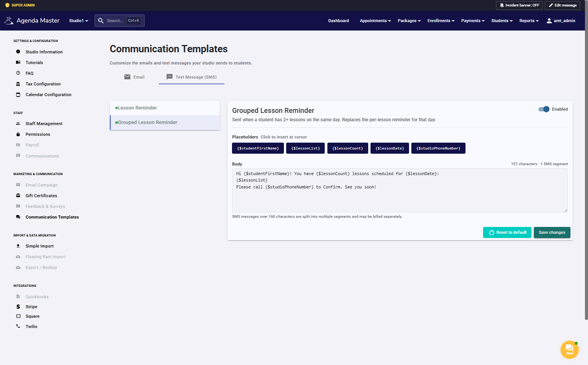This screenshot has width=588, height=365.
Task: Click the user profile avatar icon
Action: (x=549, y=21)
